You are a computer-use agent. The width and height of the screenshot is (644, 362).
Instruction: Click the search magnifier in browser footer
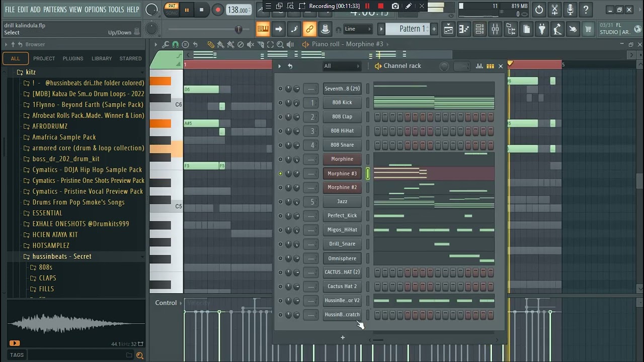click(x=139, y=355)
